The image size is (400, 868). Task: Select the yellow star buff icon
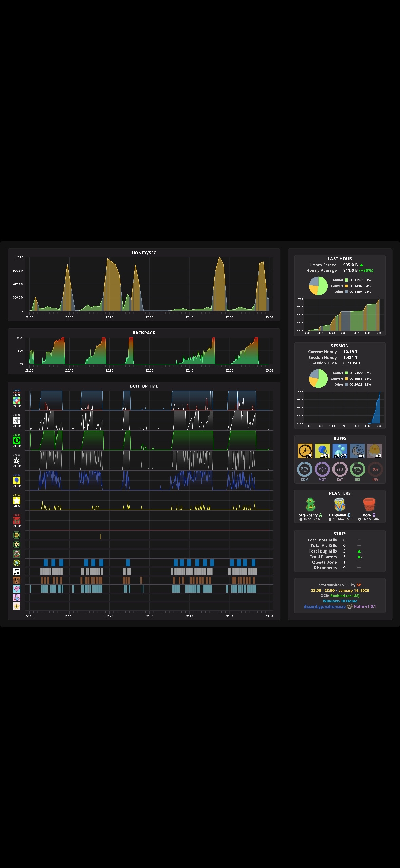(x=17, y=501)
